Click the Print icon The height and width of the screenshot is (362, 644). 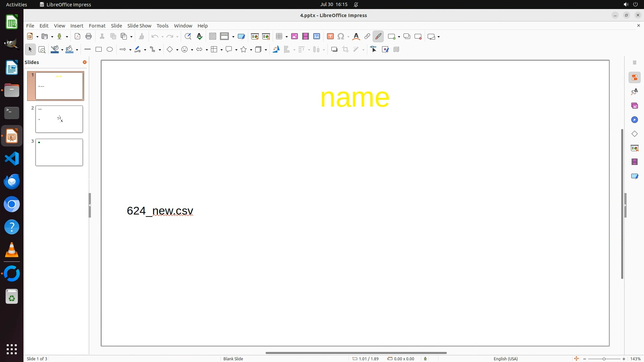coord(89,37)
